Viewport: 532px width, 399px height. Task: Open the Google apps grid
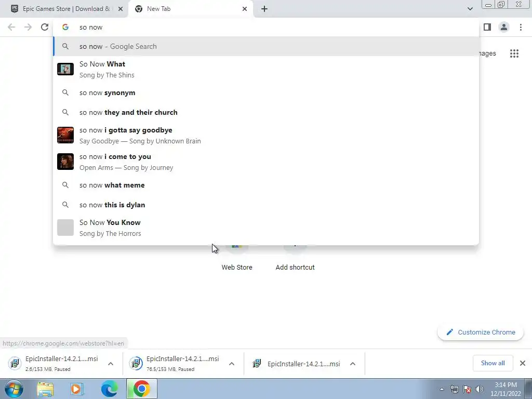[514, 54]
